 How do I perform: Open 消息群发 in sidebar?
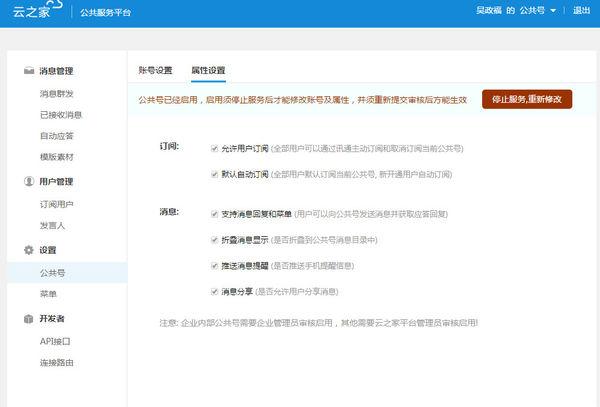point(56,94)
